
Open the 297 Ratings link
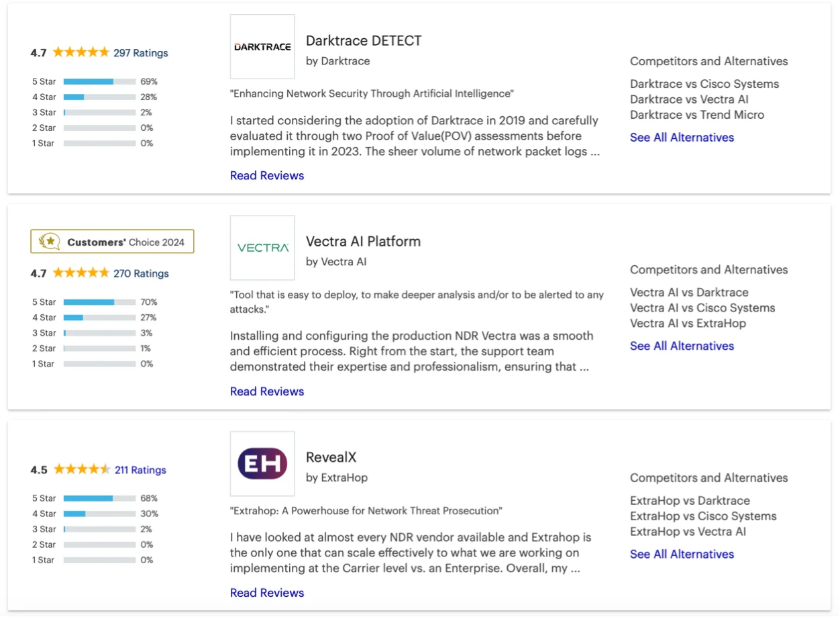coord(141,53)
